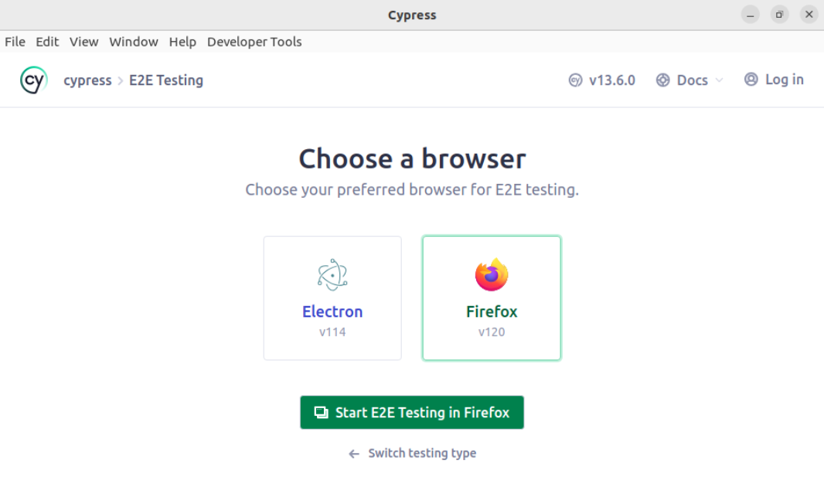Expand the Docs dropdown chevron
This screenshot has width=824, height=504.
(x=719, y=80)
